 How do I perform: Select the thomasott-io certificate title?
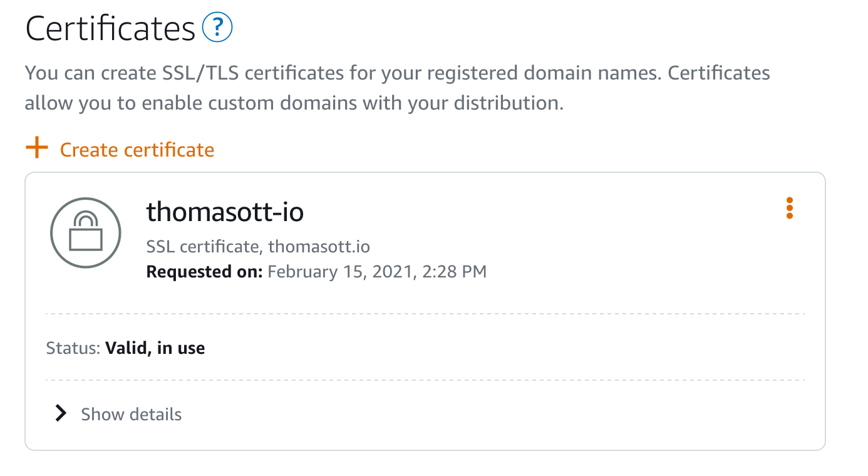click(225, 212)
